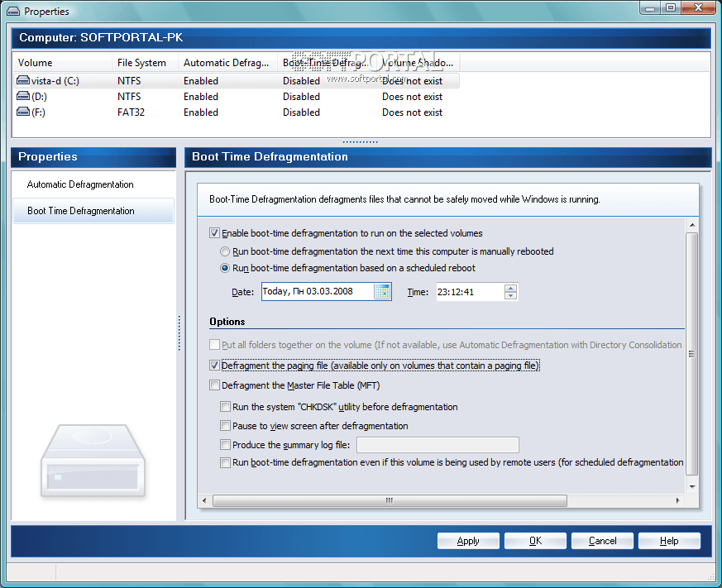Select the Boot Time Defragmentation page
The image size is (722, 588).
[93, 211]
